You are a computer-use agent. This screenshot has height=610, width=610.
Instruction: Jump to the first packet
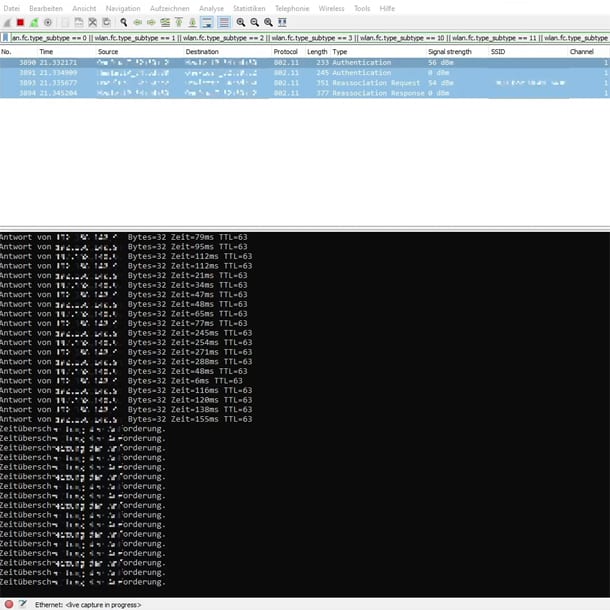(179, 22)
